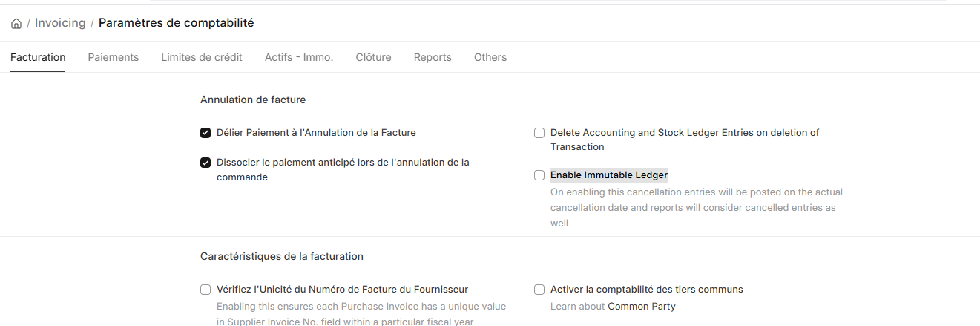Select the Actifs - Immo. tab
Viewport: 980px width, 326px height.
pos(299,57)
